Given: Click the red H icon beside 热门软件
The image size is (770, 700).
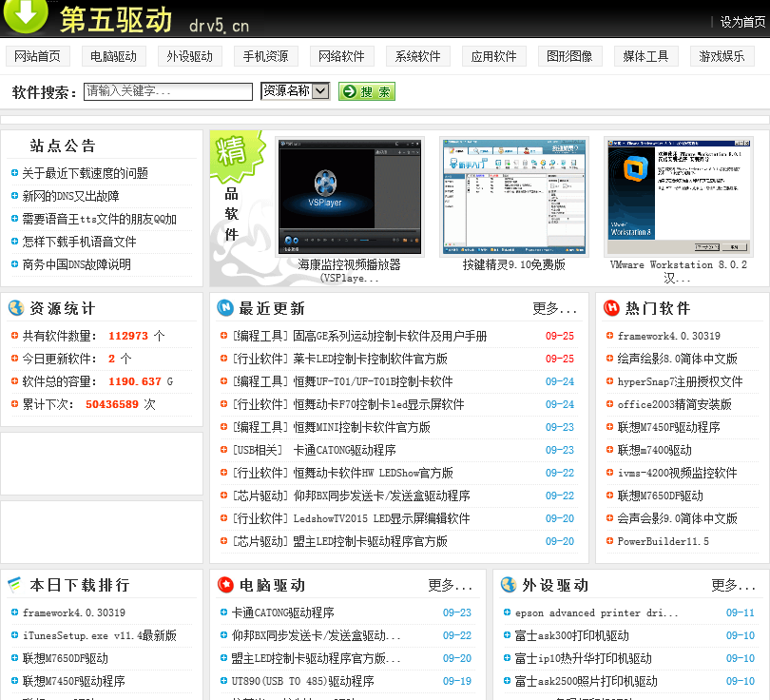Looking at the screenshot, I should point(611,307).
